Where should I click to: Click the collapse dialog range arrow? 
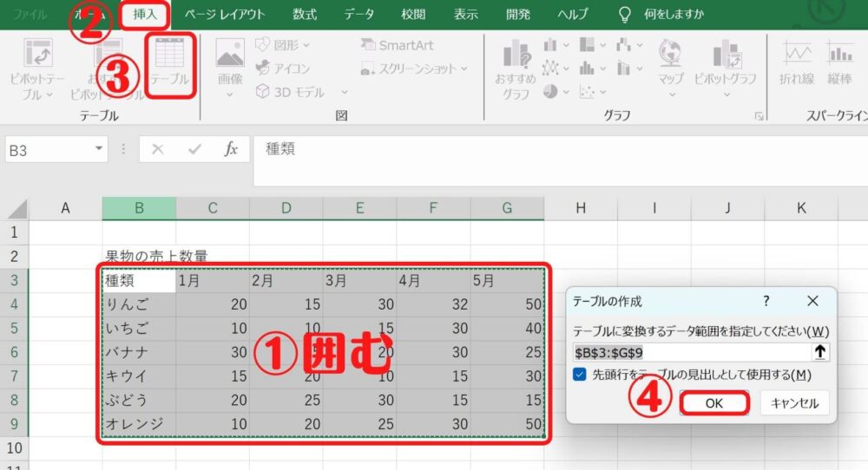point(820,352)
